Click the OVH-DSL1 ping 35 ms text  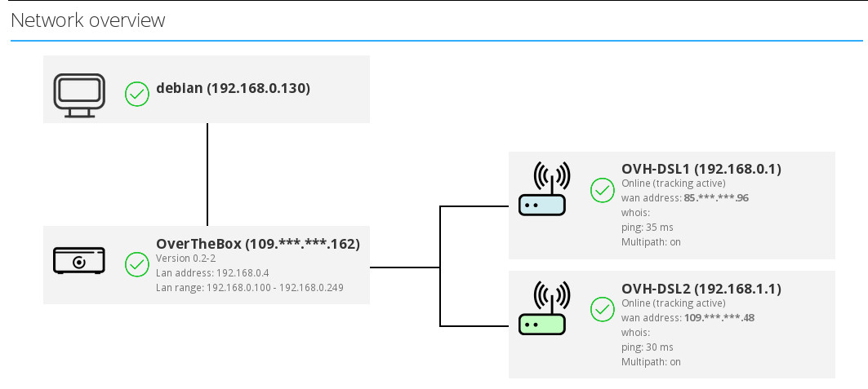click(x=647, y=228)
